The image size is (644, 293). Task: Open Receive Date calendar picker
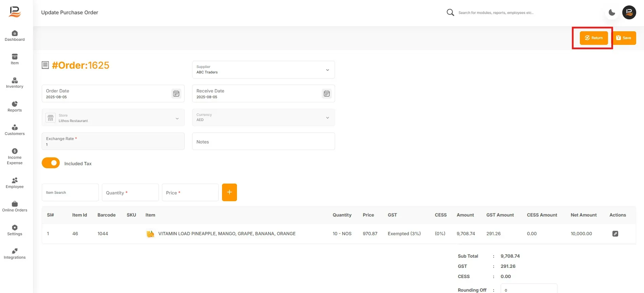point(327,93)
